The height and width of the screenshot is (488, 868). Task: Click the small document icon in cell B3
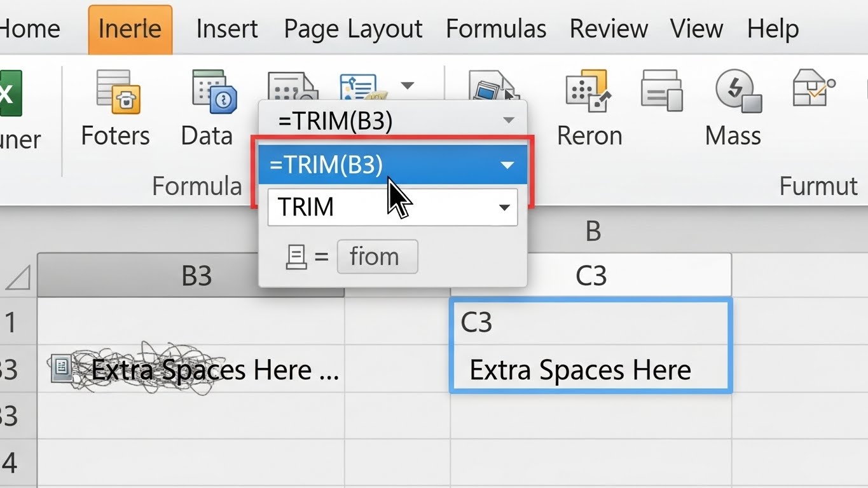[63, 369]
